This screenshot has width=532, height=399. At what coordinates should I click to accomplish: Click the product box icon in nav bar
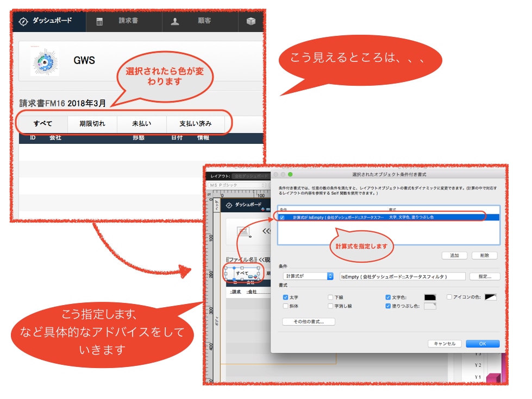click(x=251, y=21)
